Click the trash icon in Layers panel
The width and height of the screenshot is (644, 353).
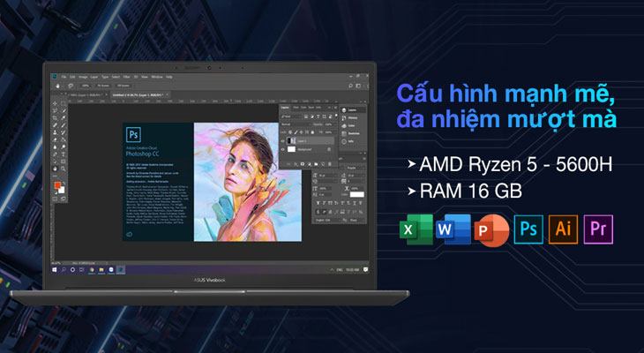(x=329, y=164)
